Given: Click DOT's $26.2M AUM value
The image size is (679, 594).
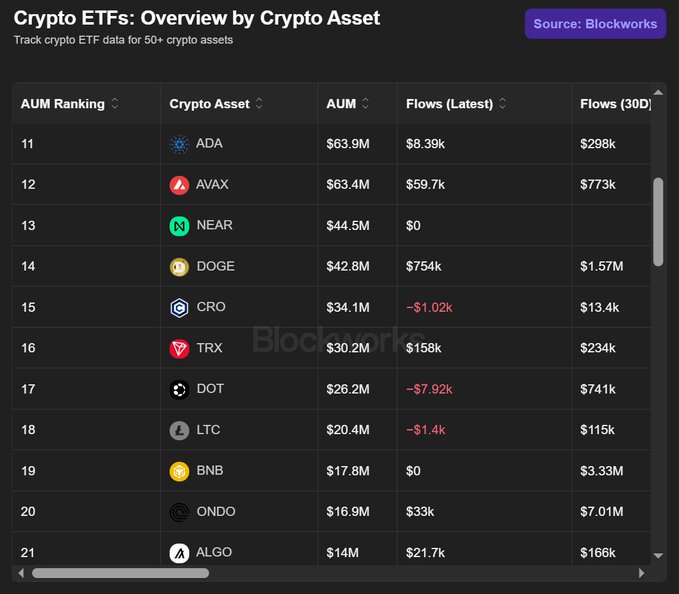Looking at the screenshot, I should tap(348, 390).
